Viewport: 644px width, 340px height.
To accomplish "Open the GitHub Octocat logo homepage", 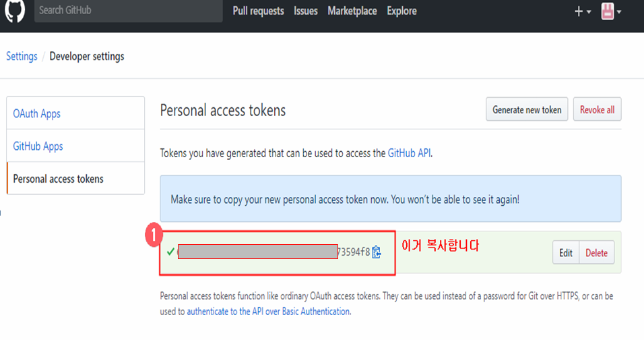I will point(15,10).
